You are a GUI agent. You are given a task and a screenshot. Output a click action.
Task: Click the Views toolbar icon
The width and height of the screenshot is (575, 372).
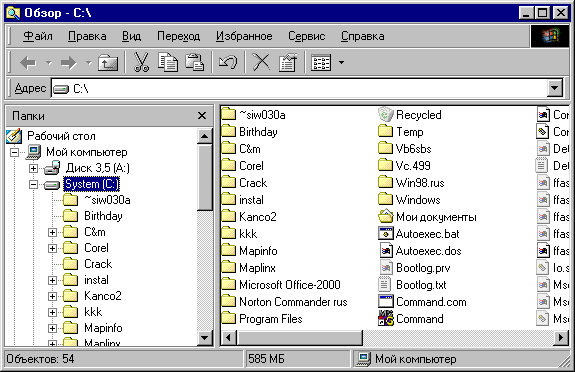coord(321,62)
